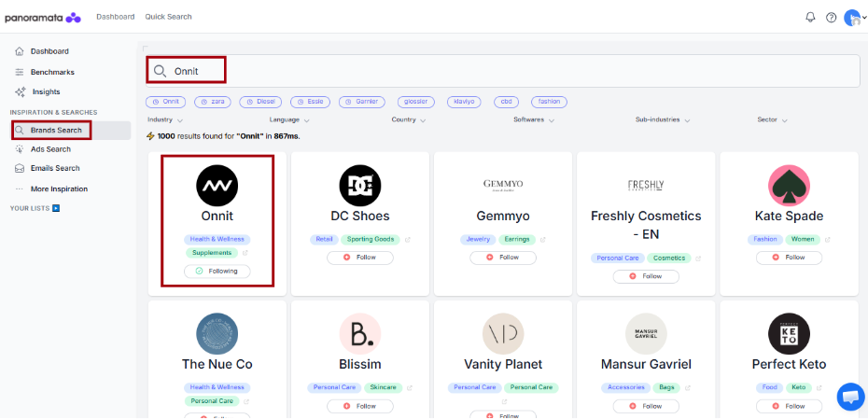The image size is (868, 419).
Task: Click the brand search input field
Action: pyautogui.click(x=504, y=71)
